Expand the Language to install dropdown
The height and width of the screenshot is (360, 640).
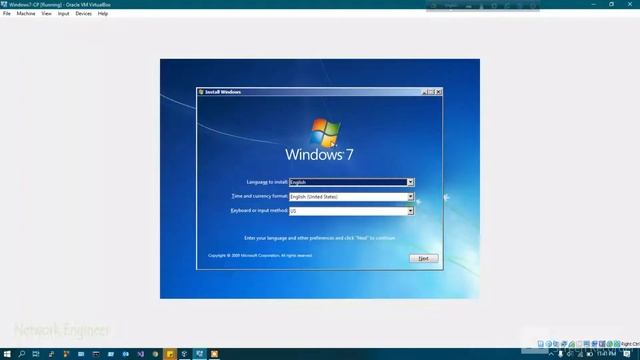tap(410, 182)
